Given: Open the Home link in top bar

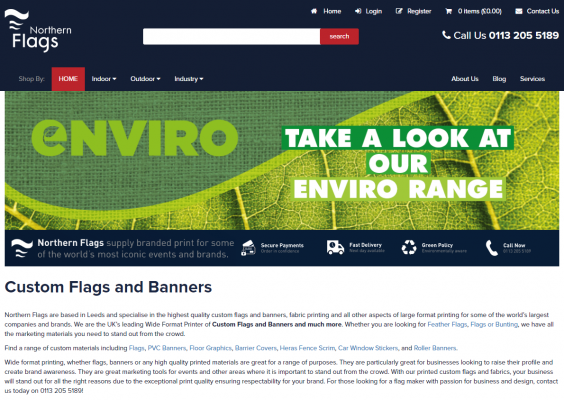Looking at the screenshot, I should click(332, 11).
